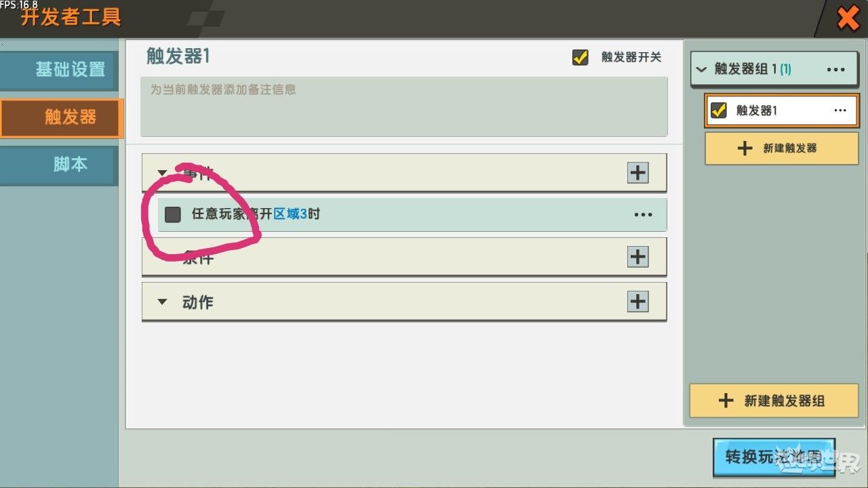Add a condition with the 条件 plus icon
The width and height of the screenshot is (868, 488).
pos(637,257)
